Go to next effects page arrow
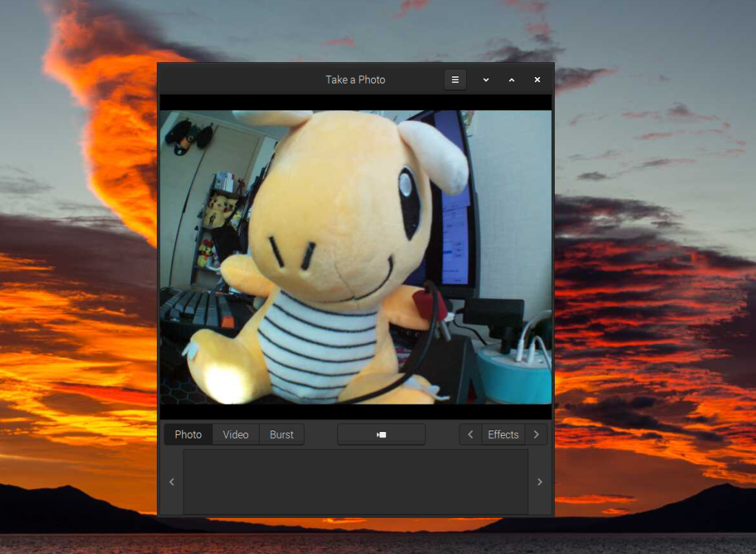756x554 pixels. [x=536, y=434]
